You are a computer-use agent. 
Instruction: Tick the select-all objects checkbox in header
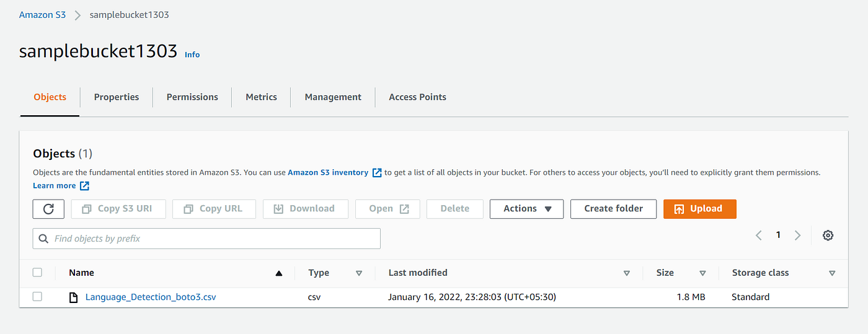coord(37,272)
